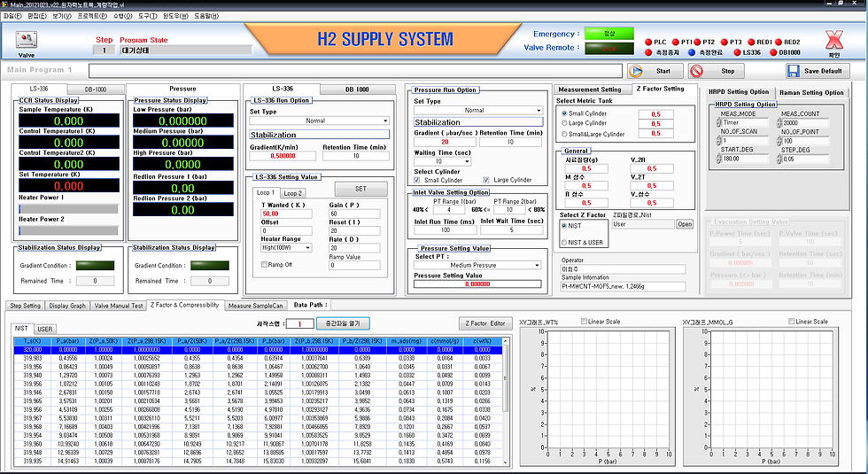Open the Waiting Time (sec) dropdown
This screenshot has height=474, width=868.
442,161
